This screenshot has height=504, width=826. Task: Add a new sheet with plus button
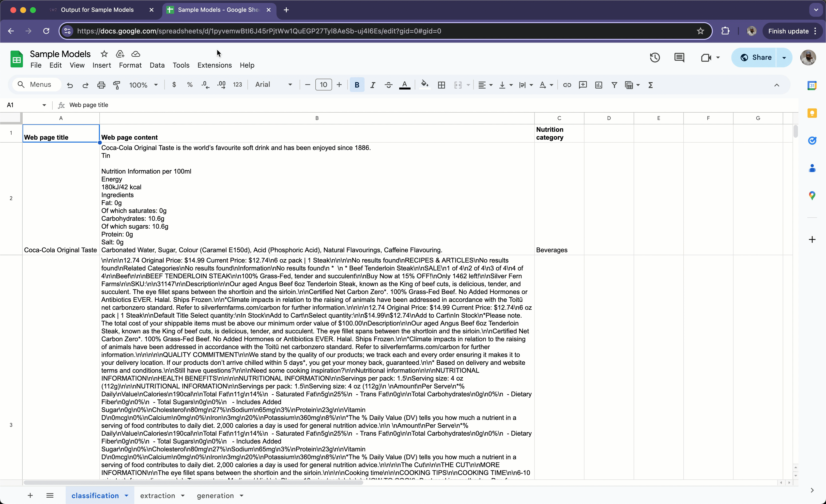[x=30, y=495]
